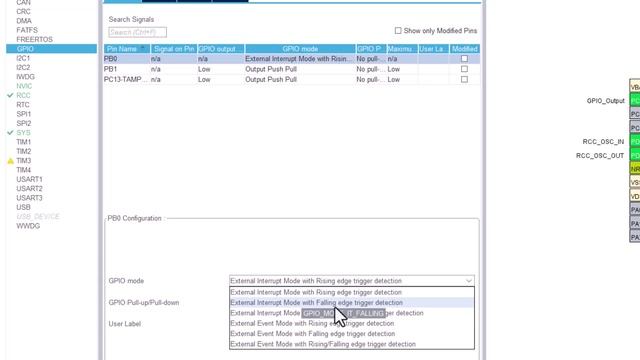
Task: Click the yellow warning icon beside TIM3
Action: click(11, 161)
